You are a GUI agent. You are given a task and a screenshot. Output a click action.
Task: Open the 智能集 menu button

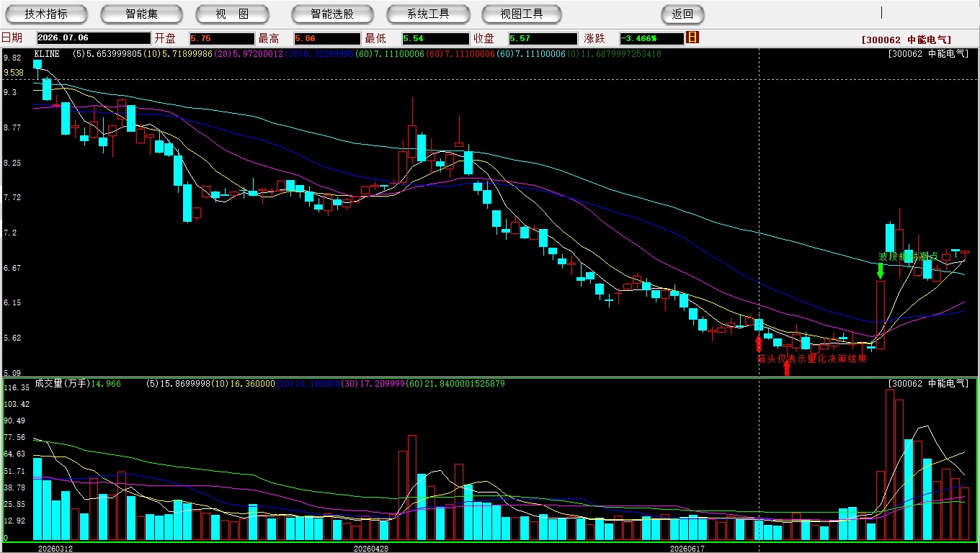tap(142, 14)
